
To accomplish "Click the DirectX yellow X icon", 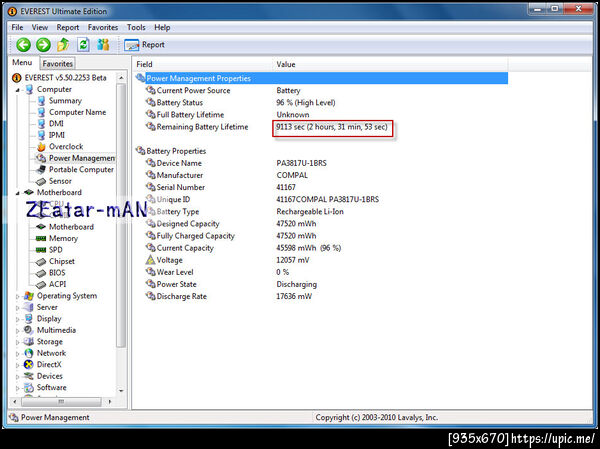I will (29, 364).
